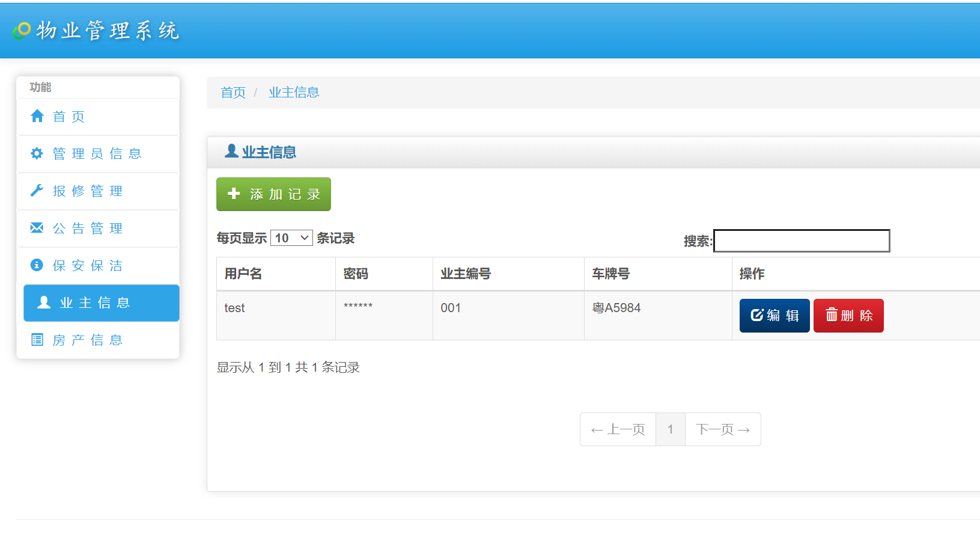Open 首页 from the sidebar menu
This screenshot has height=540, width=980.
[98, 117]
